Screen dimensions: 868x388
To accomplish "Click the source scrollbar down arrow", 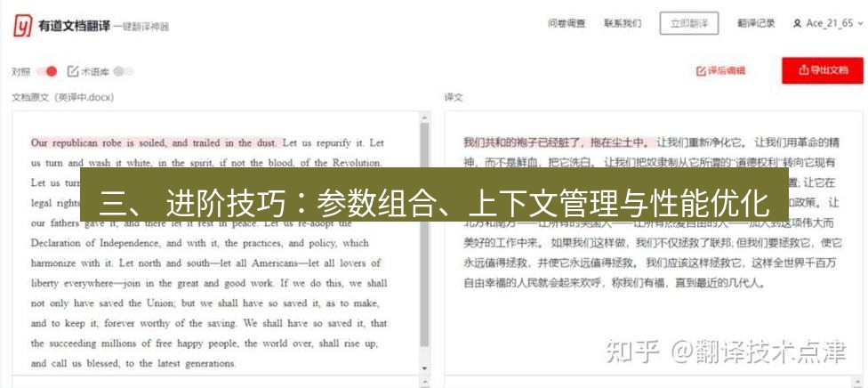I will (x=424, y=368).
